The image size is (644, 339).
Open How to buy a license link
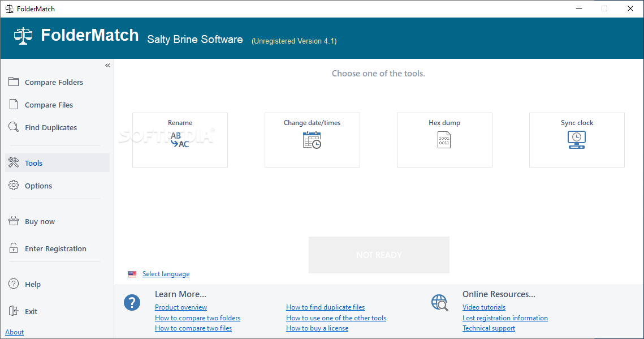pyautogui.click(x=317, y=328)
